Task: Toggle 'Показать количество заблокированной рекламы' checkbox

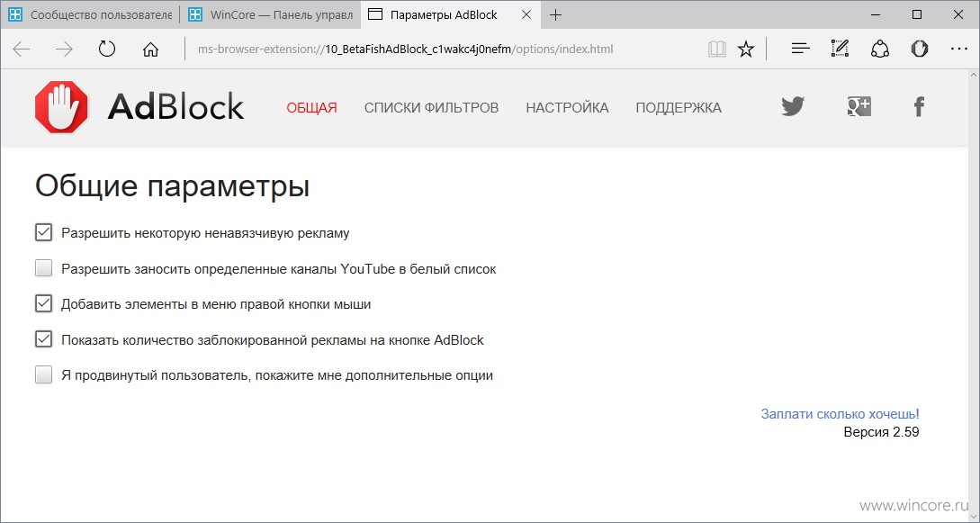Action: [x=43, y=339]
